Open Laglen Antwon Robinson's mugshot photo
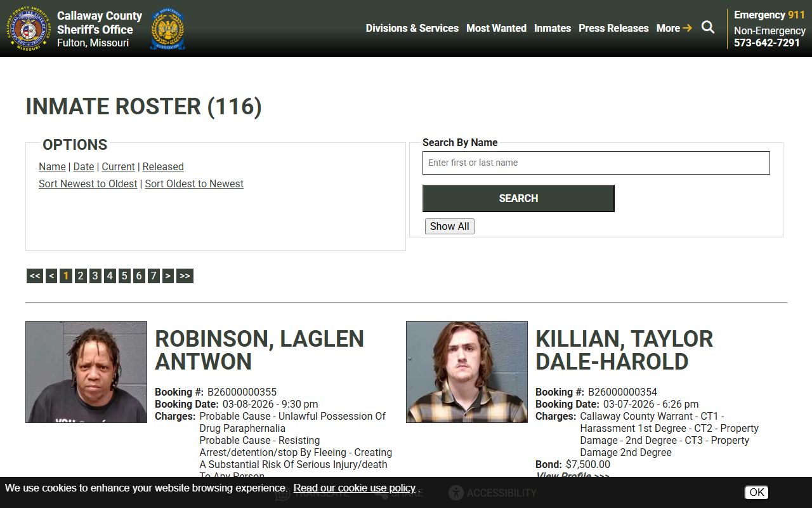Image resolution: width=812 pixels, height=508 pixels. (x=86, y=372)
